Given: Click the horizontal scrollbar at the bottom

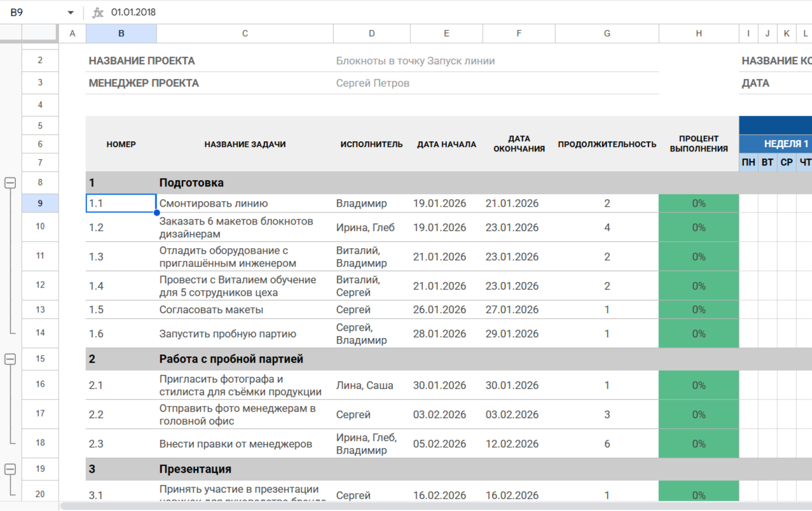Looking at the screenshot, I should click(x=382, y=507).
